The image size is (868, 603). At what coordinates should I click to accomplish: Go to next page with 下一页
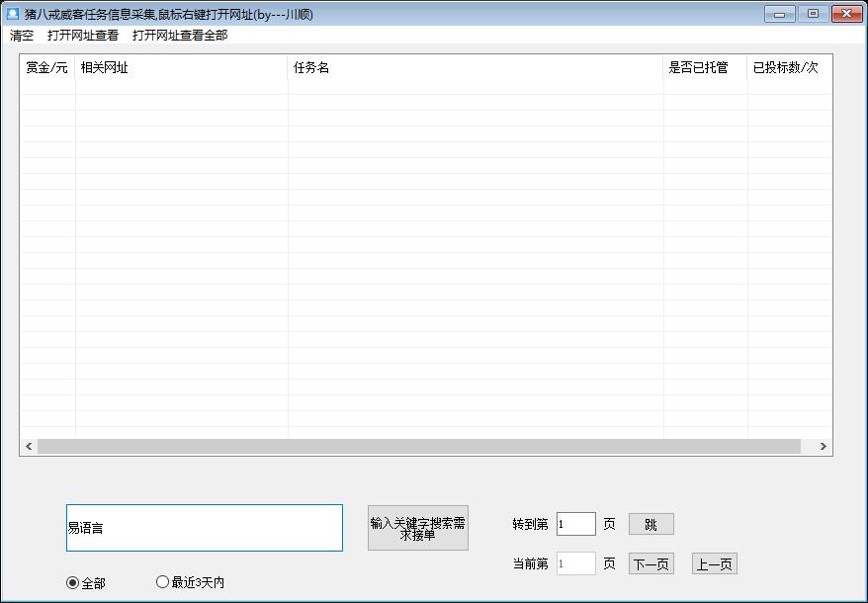651,563
